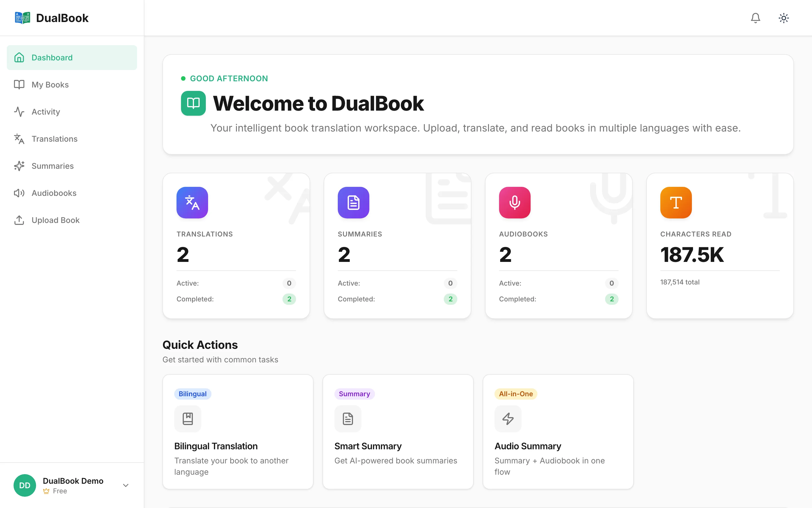Click the DualBook logo icon
This screenshot has height=508, width=812.
click(x=23, y=18)
